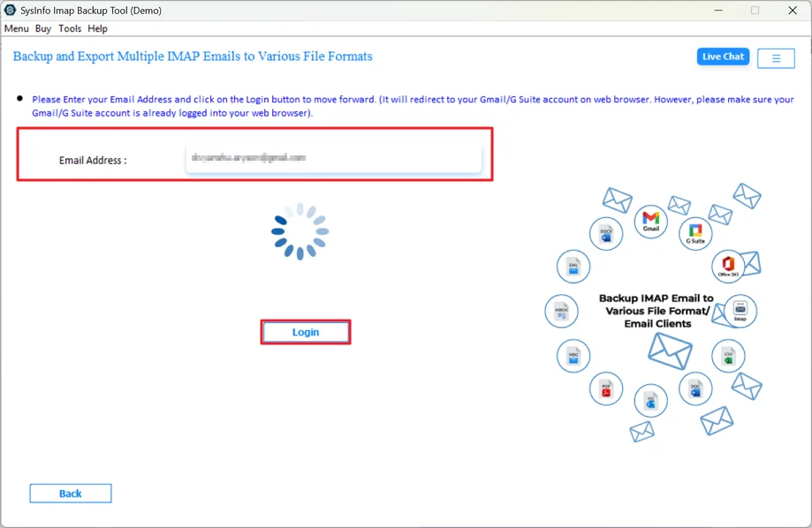The height and width of the screenshot is (528, 812).
Task: Open Live Chat support
Action: 722,57
